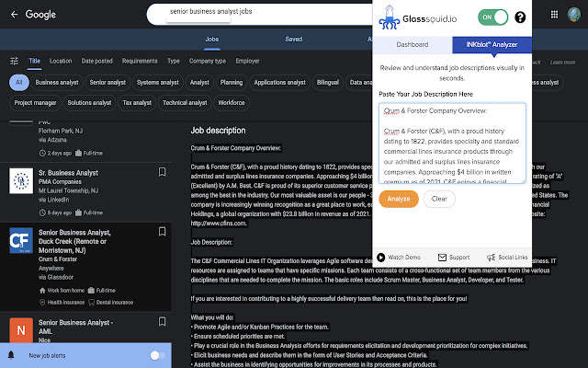Open the http://www.cfins.com link
Image resolution: width=588 pixels, height=368 pixels.
click(219, 224)
